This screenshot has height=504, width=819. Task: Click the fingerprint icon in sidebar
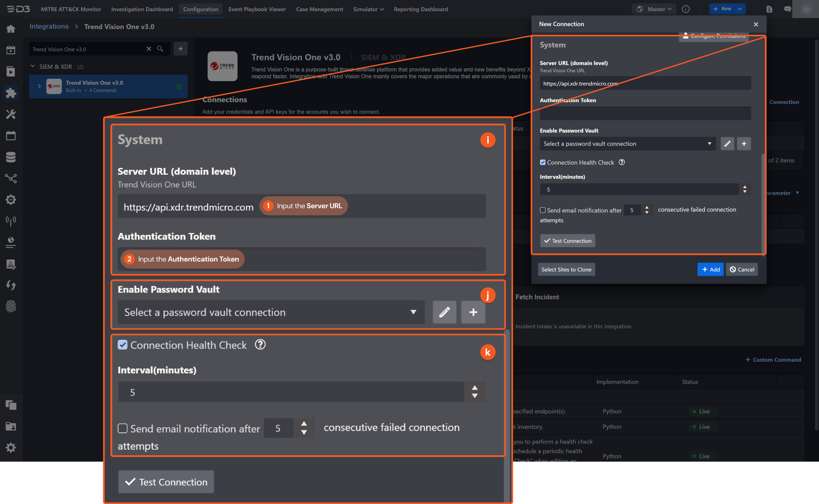point(11,307)
